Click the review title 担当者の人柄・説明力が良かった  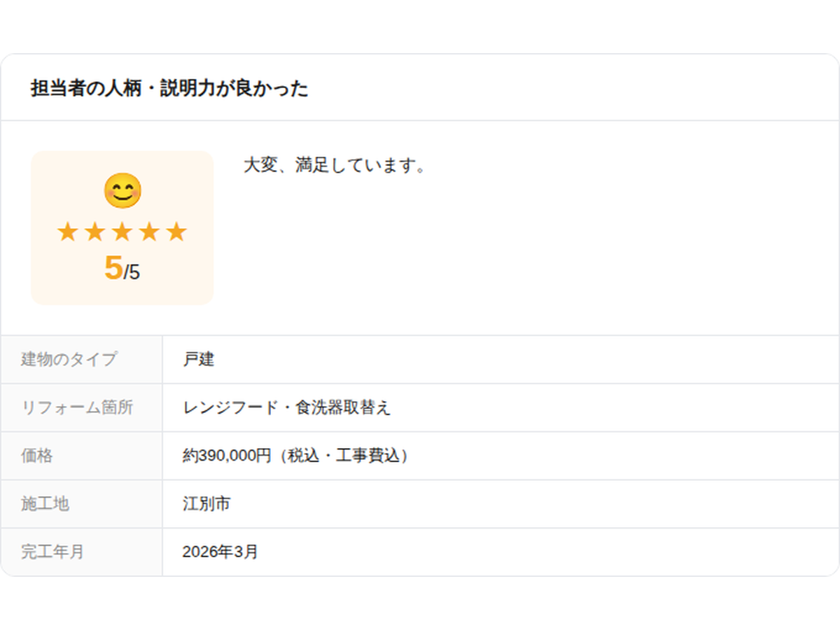tap(169, 89)
